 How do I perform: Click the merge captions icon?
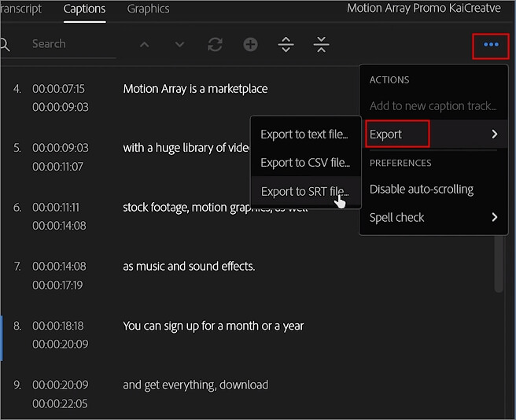[x=321, y=44]
